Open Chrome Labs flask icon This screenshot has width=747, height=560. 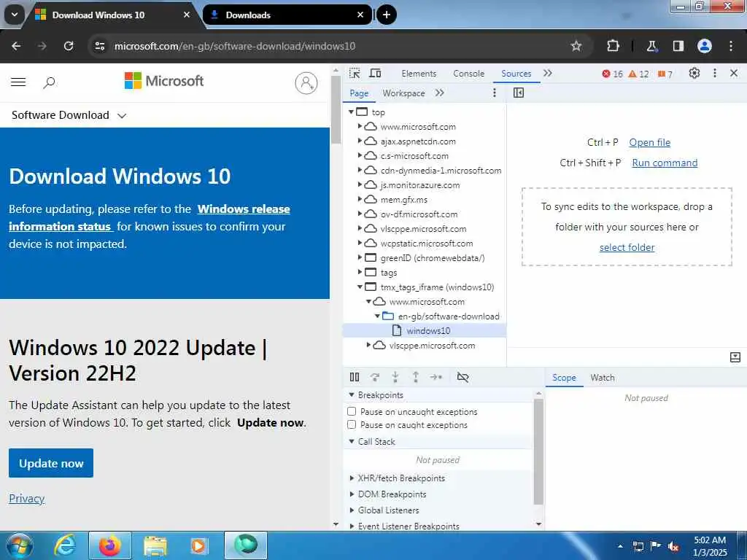[651, 46]
